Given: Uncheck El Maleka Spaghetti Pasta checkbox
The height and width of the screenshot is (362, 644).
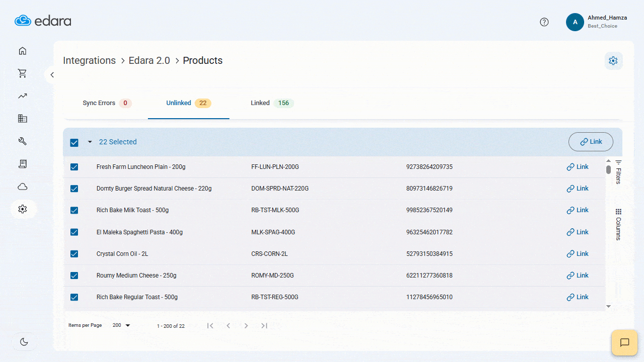Looking at the screenshot, I should tap(74, 232).
